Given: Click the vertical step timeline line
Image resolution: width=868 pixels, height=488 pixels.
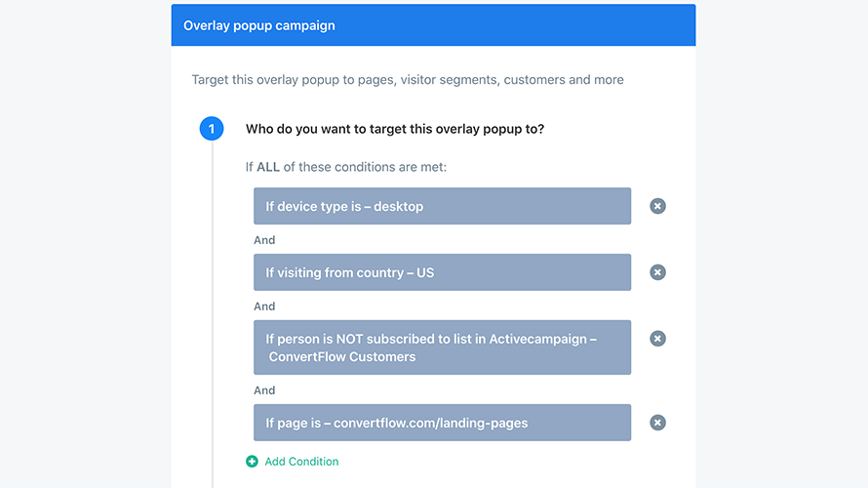Looking at the screenshot, I should (212, 314).
